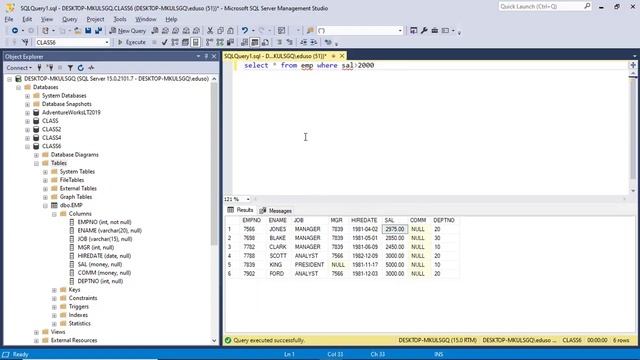The image size is (640, 360).
Task: Click the Activity Monitor pulse icon
Action: (x=91, y=68)
